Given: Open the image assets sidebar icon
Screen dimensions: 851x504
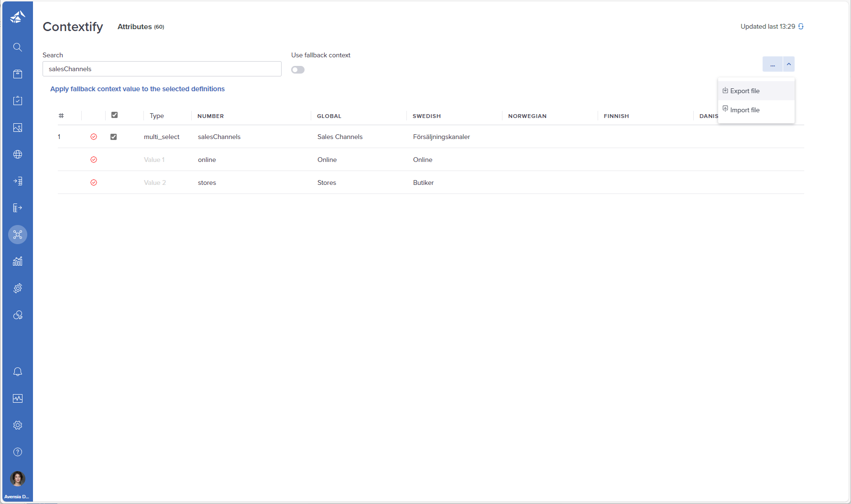Looking at the screenshot, I should pos(18,128).
